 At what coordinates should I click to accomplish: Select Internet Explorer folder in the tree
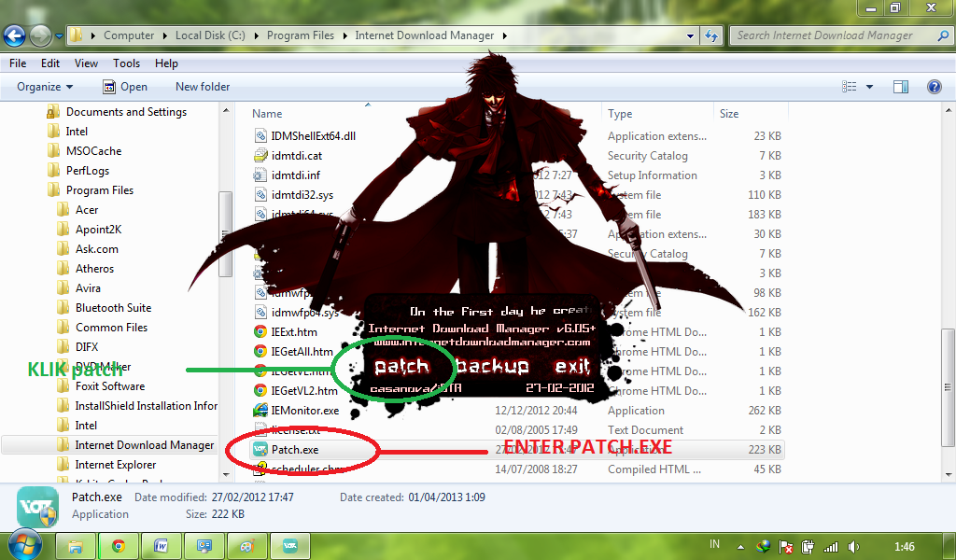click(115, 464)
